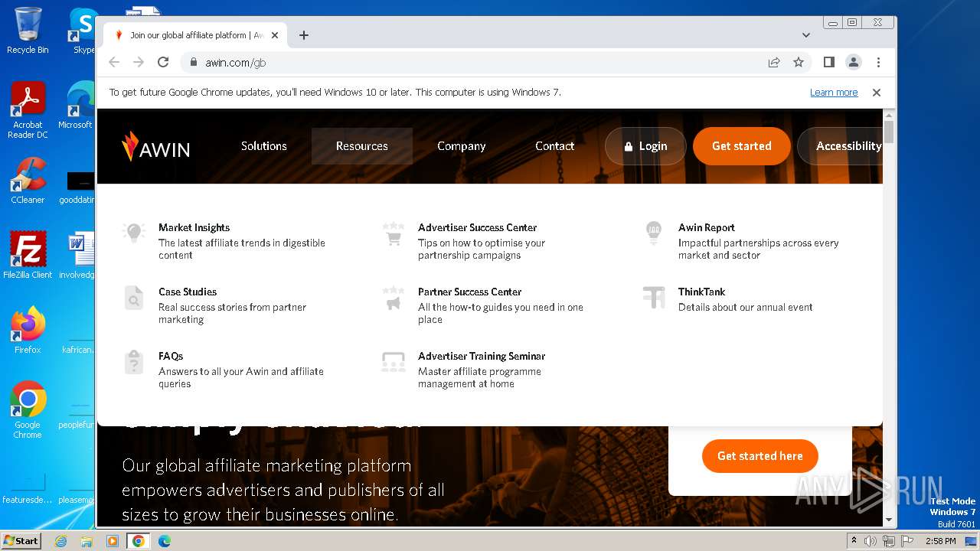Open Internet Explorer from taskbar
This screenshot has height=551, width=980.
click(61, 541)
